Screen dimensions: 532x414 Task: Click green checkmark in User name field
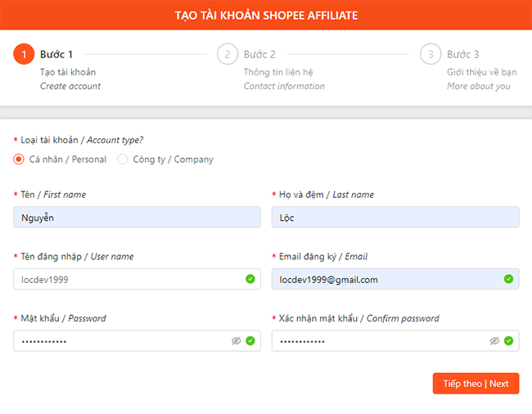[x=250, y=279]
